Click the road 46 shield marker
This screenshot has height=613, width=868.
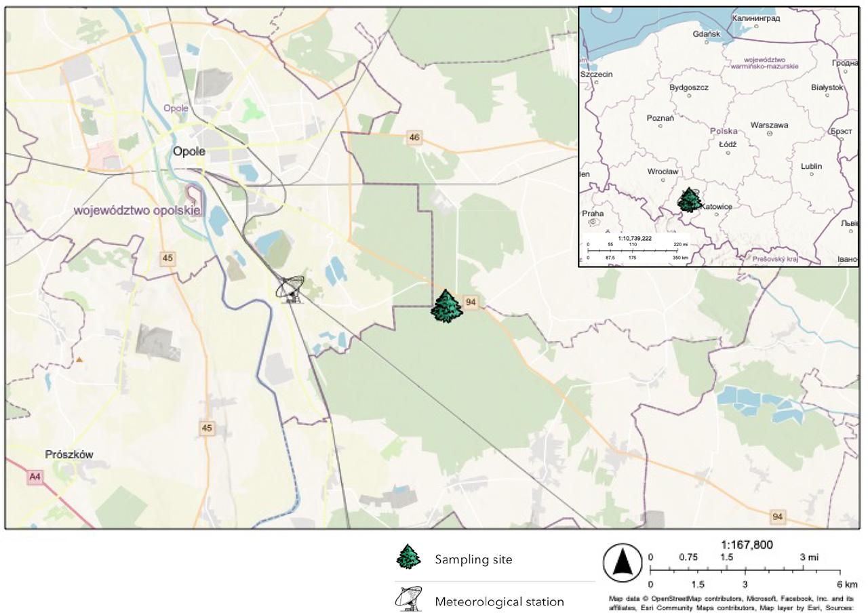click(414, 138)
